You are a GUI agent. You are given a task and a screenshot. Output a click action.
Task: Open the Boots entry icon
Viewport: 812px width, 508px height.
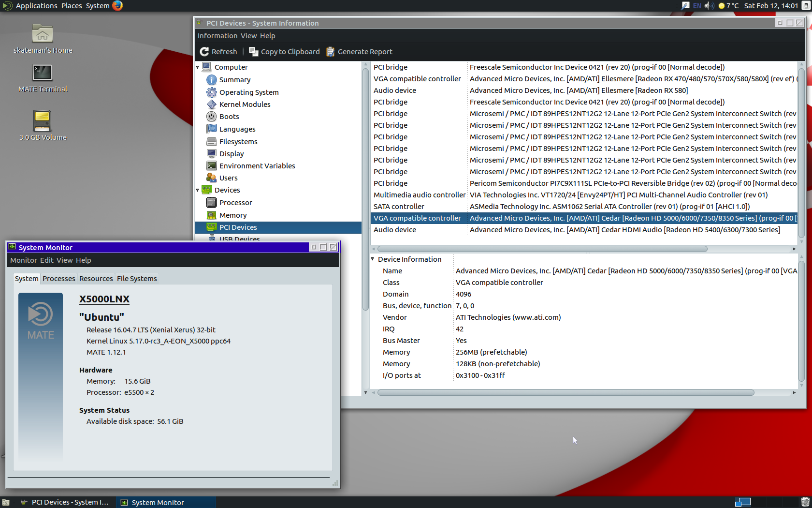pos(211,117)
